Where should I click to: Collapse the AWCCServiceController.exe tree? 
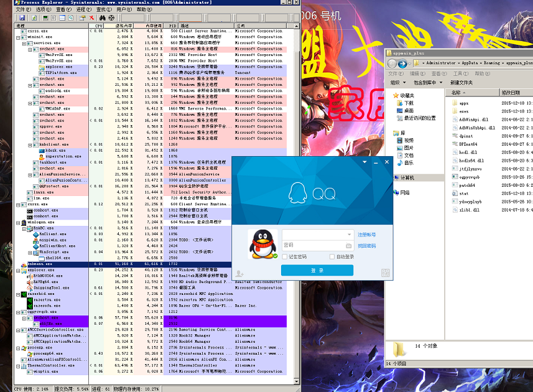tap(18, 330)
